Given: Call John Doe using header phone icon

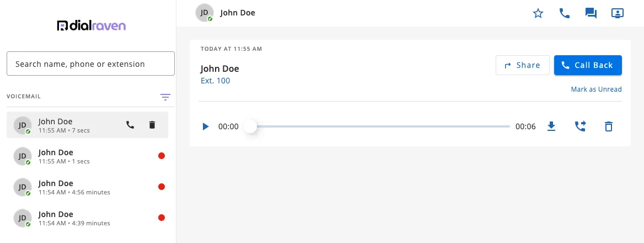Looking at the screenshot, I should [565, 14].
